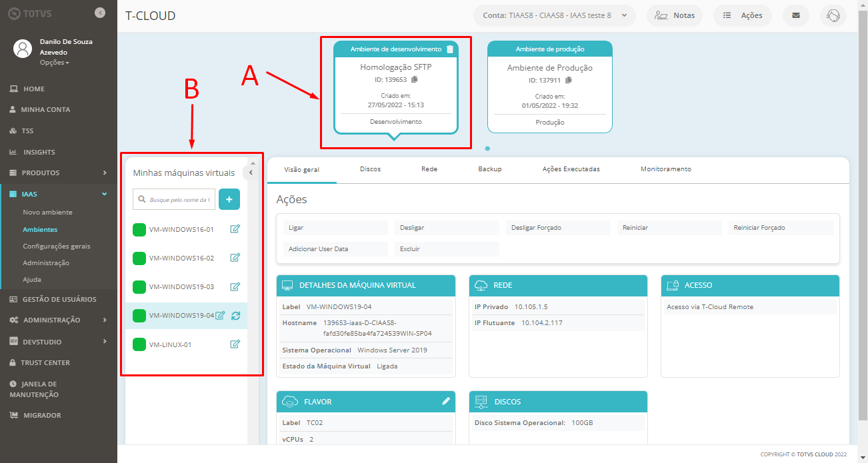
Task: Collapse the left sidebar with arrow button
Action: [100, 12]
